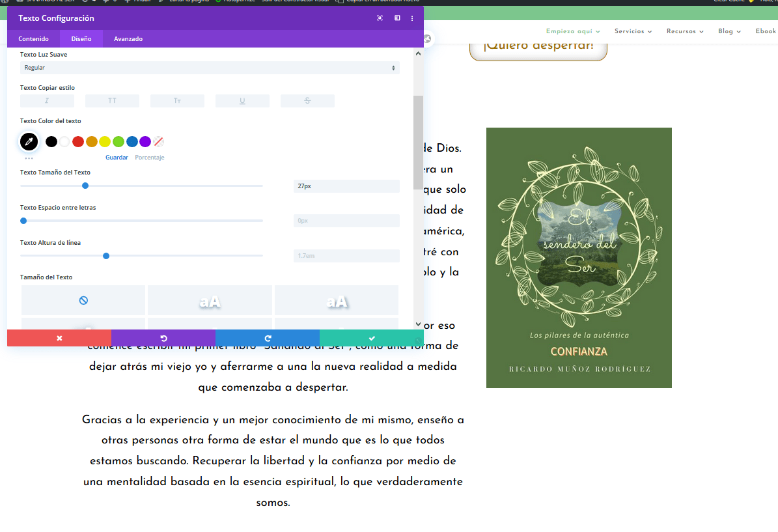Switch to the Contenido tab
Image resolution: width=778 pixels, height=532 pixels.
click(x=33, y=38)
